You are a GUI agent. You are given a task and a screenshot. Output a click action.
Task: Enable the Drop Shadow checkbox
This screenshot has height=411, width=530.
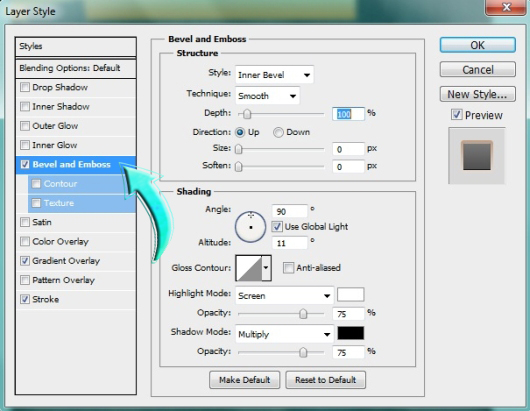[25, 87]
